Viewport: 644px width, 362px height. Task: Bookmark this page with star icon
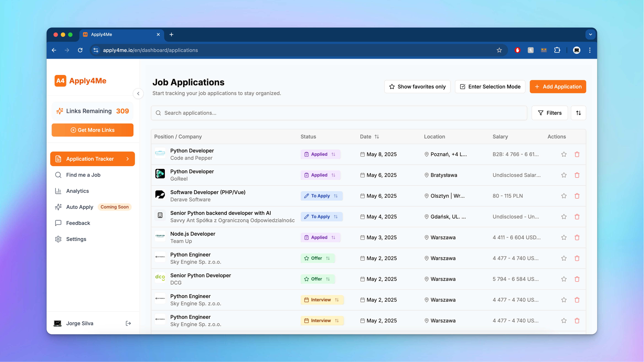coord(499,50)
